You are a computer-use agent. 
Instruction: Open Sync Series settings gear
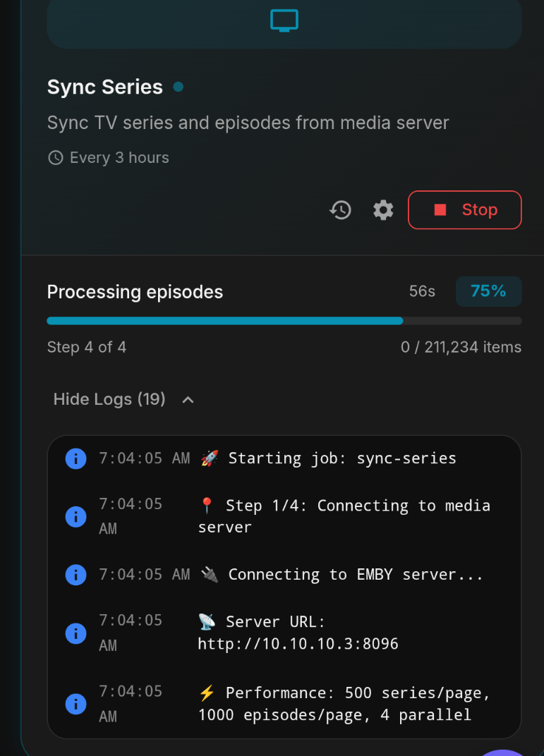383,209
